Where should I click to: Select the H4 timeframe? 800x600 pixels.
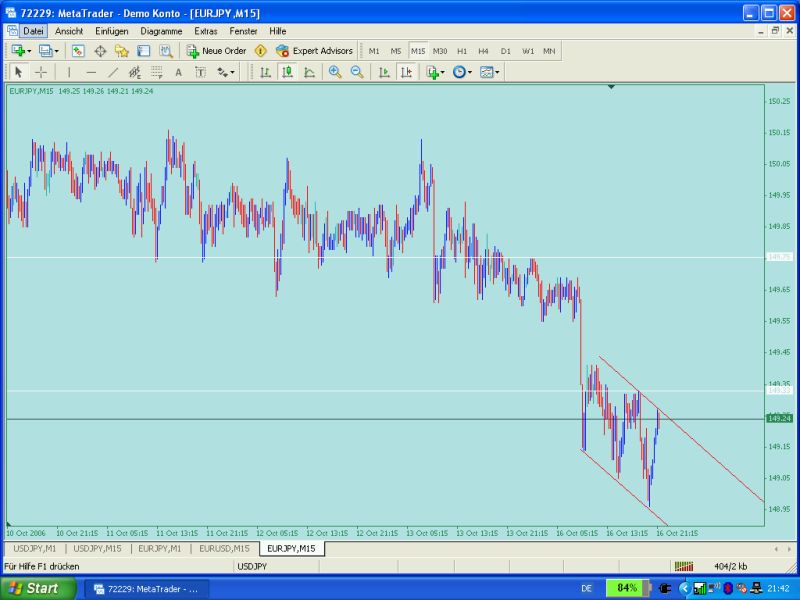483,50
